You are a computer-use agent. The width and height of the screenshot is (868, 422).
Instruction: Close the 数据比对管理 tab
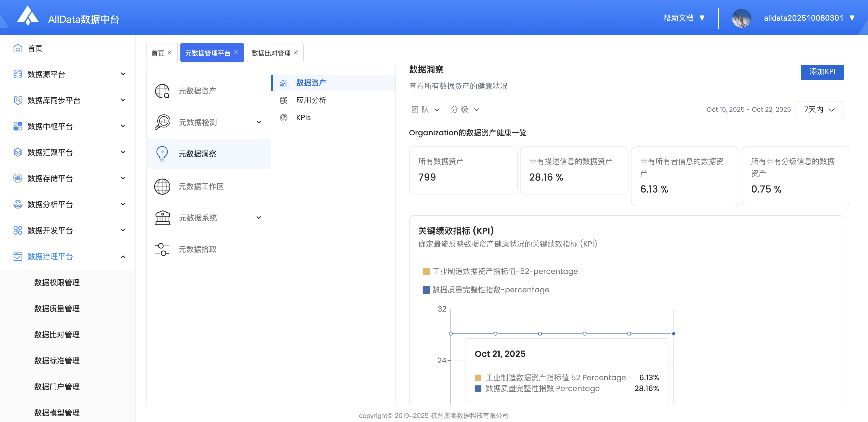point(296,53)
